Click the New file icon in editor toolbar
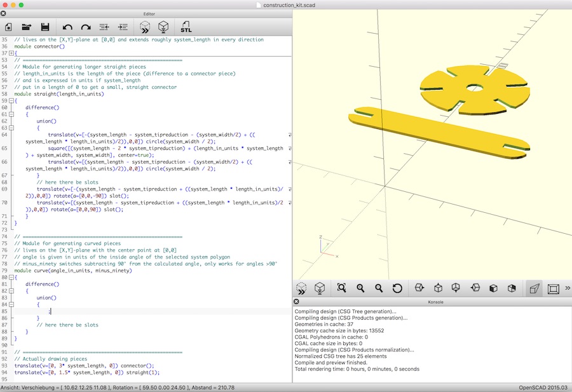The height and width of the screenshot is (392, 572). [x=8, y=27]
